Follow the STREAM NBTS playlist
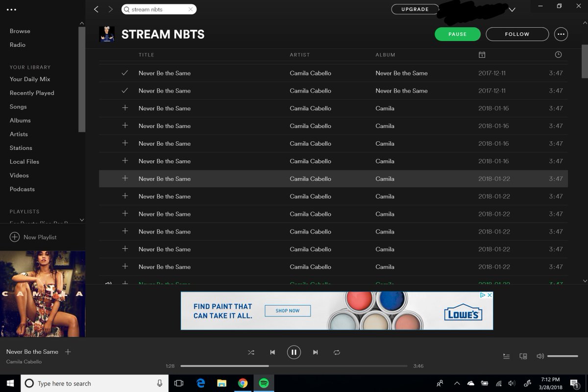 pos(517,34)
